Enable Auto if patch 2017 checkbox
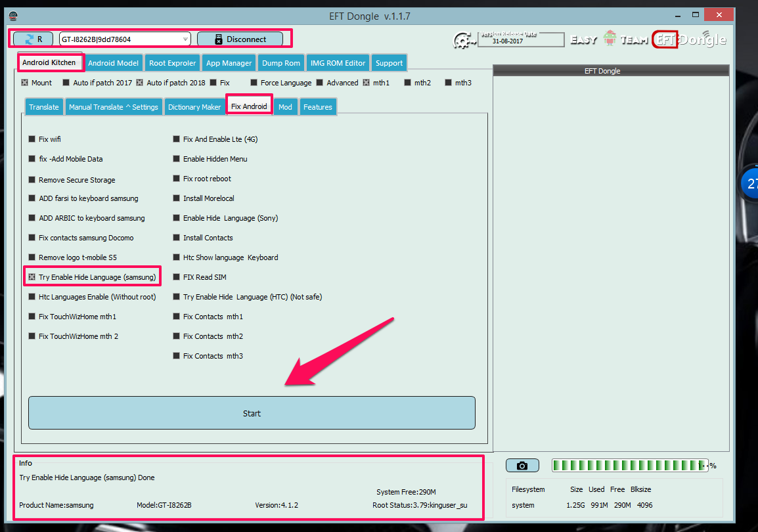 point(66,83)
